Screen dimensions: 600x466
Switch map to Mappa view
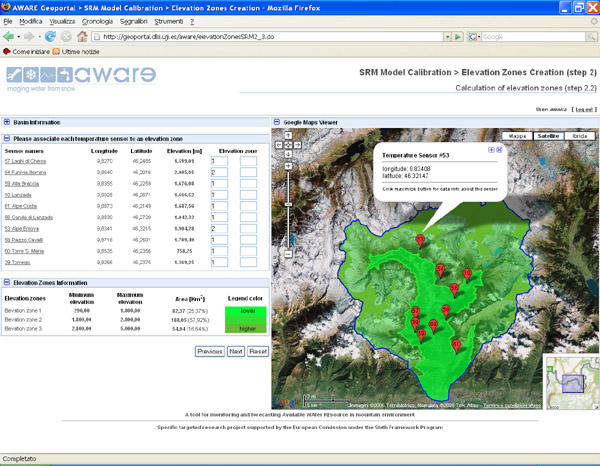click(516, 134)
